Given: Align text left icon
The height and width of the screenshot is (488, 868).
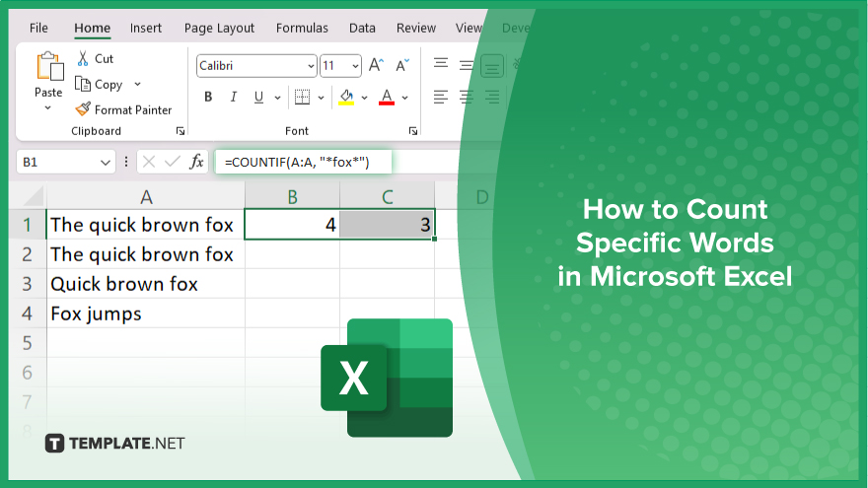Looking at the screenshot, I should [x=441, y=98].
